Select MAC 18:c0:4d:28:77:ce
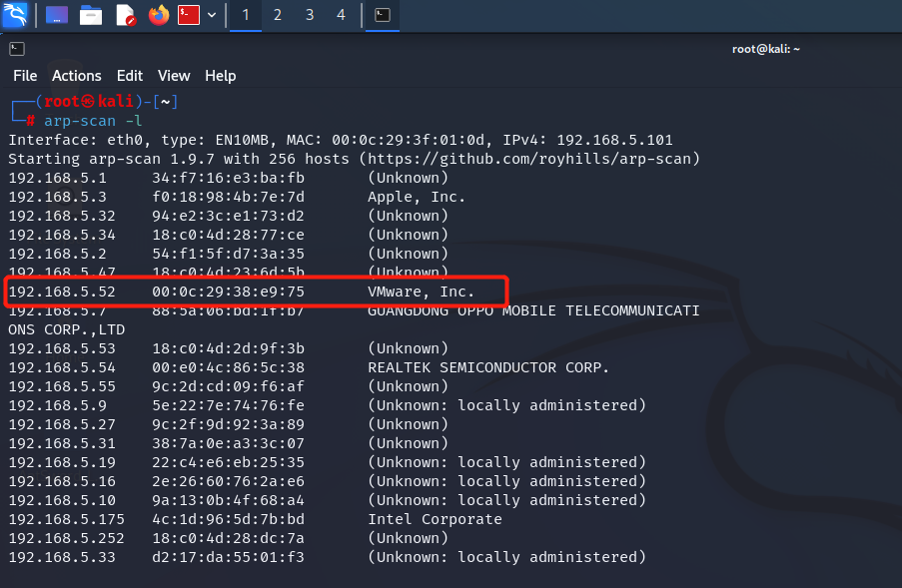The height and width of the screenshot is (588, 902). point(229,235)
